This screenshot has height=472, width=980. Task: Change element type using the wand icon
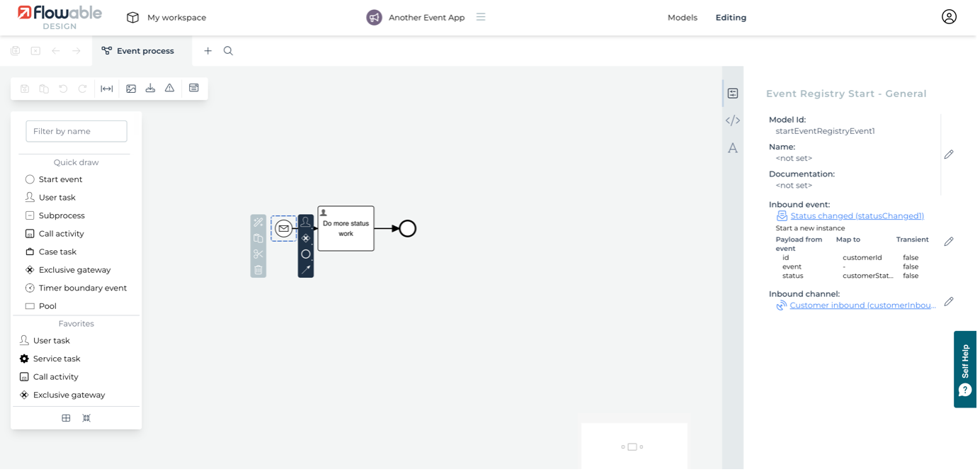pyautogui.click(x=258, y=222)
